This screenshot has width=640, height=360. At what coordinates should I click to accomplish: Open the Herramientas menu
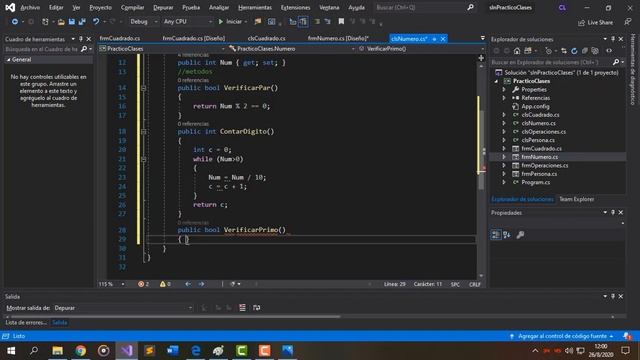click(255, 8)
